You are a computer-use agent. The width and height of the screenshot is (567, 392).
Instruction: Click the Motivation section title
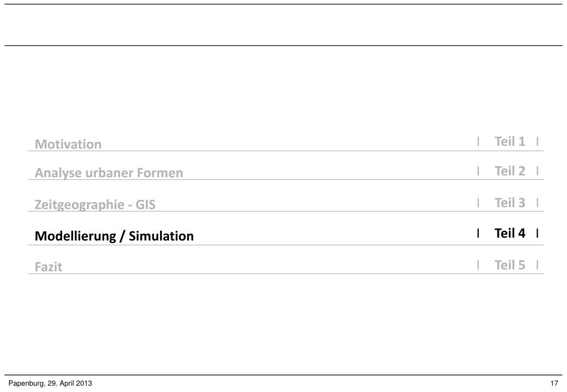click(x=68, y=145)
